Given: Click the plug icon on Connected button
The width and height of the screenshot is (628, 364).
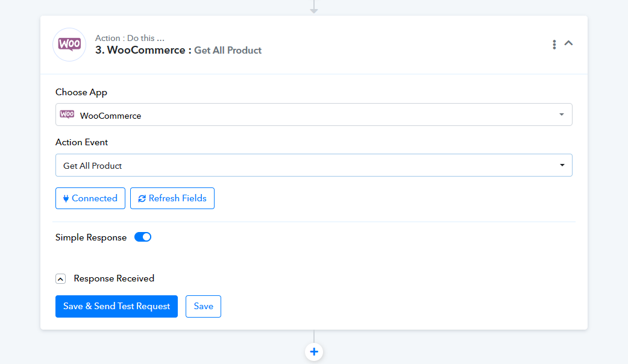Looking at the screenshot, I should pos(66,198).
